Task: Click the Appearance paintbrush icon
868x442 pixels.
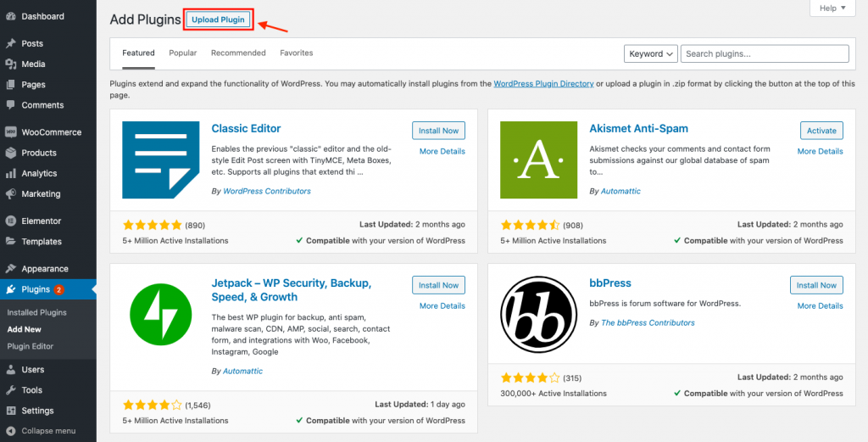Action: coord(10,269)
